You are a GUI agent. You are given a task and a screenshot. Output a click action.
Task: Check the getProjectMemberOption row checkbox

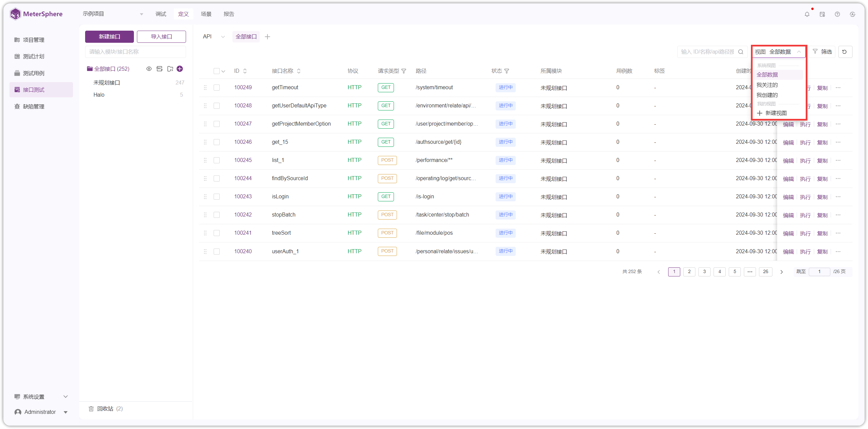click(x=217, y=124)
